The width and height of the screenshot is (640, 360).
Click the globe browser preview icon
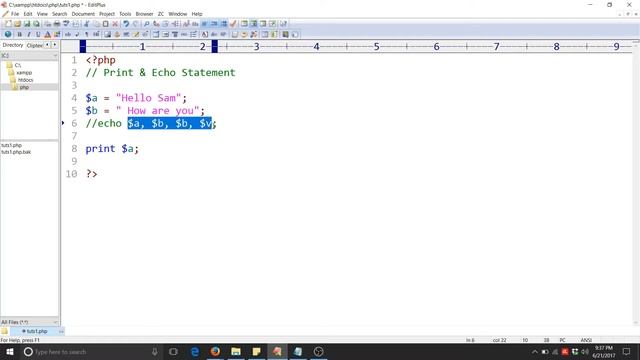tap(8, 34)
